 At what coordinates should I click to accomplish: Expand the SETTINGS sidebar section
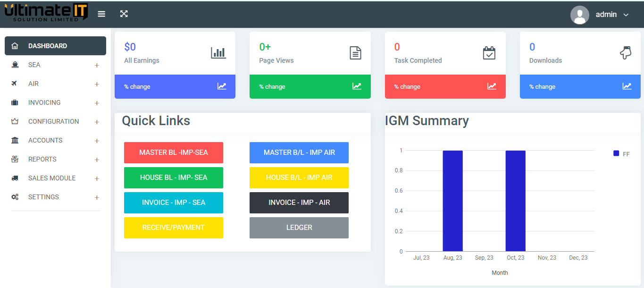[x=55, y=197]
